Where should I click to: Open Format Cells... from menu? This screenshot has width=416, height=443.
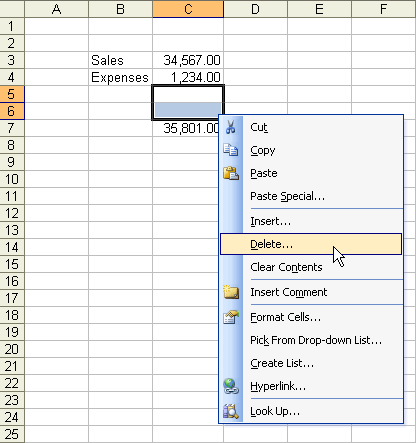pyautogui.click(x=311, y=317)
